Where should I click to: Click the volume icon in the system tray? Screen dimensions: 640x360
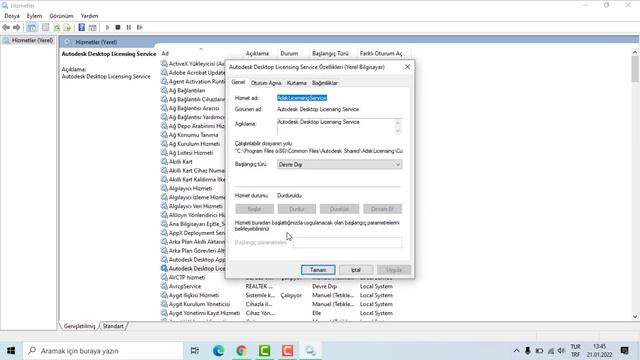(562, 351)
